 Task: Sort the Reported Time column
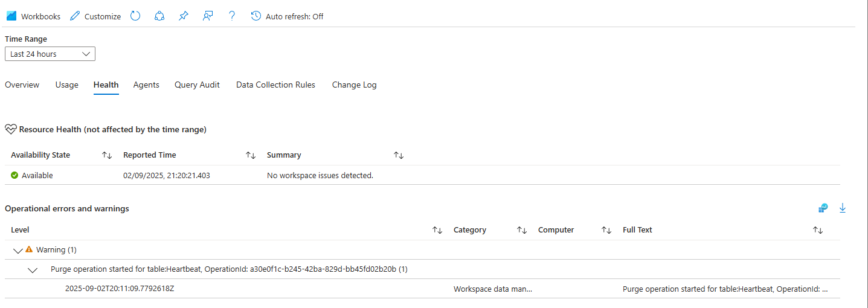[x=251, y=155]
